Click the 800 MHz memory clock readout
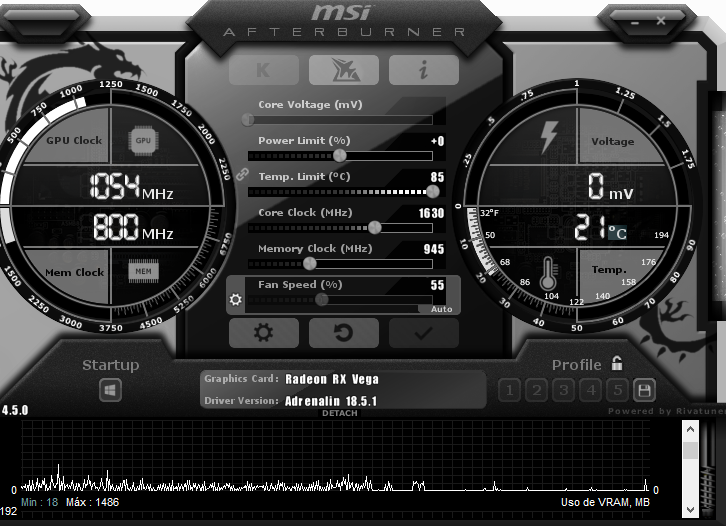 point(133,227)
